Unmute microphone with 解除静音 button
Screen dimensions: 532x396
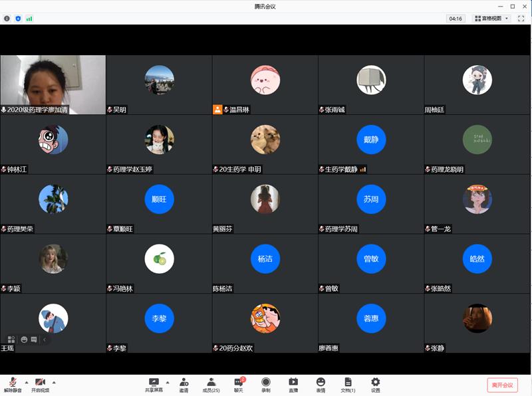coord(12,384)
